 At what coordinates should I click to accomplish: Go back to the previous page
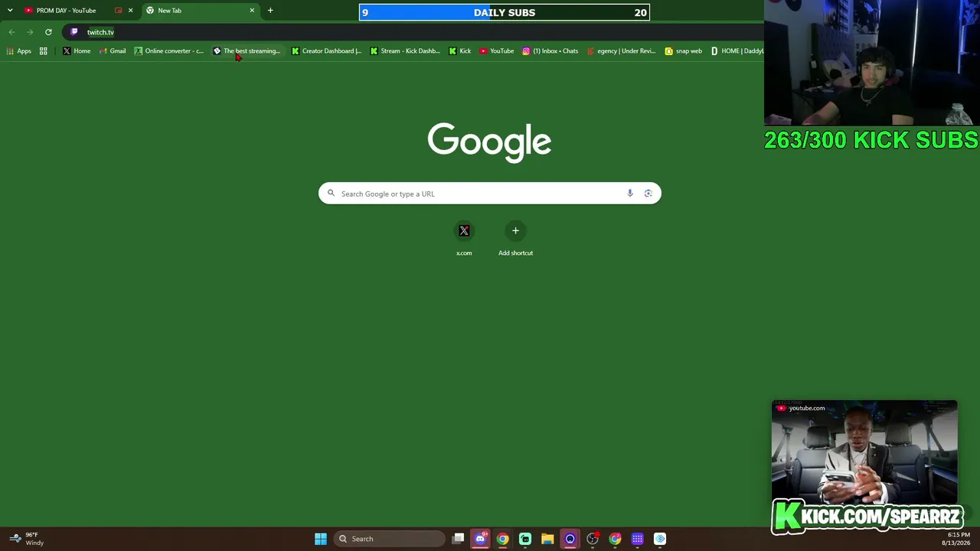click(11, 32)
